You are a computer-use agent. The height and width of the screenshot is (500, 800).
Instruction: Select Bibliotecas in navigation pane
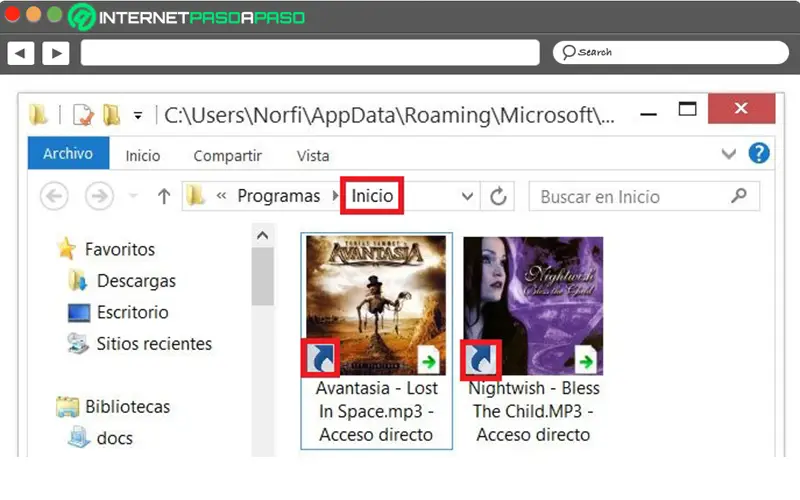[x=128, y=407]
